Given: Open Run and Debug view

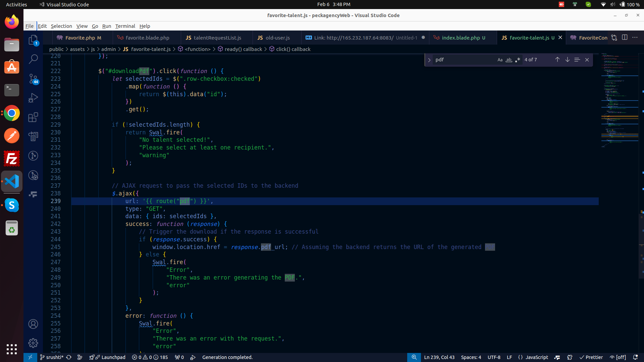Looking at the screenshot, I should point(33,98).
